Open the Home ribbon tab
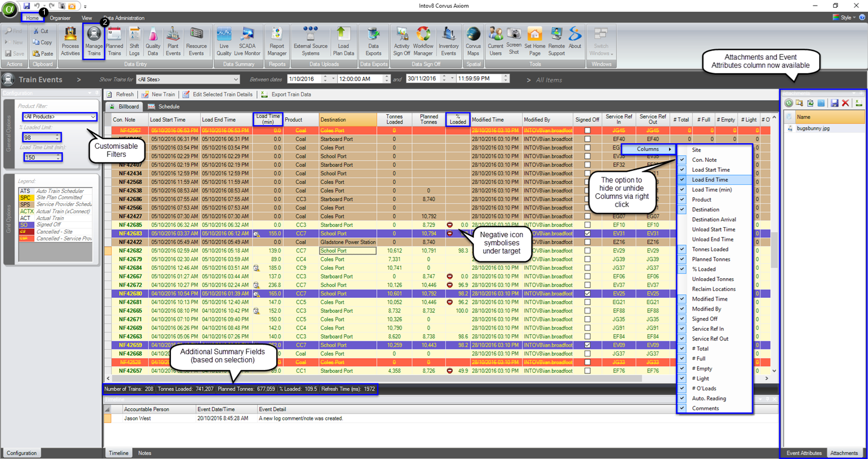The height and width of the screenshot is (459, 868). point(32,18)
